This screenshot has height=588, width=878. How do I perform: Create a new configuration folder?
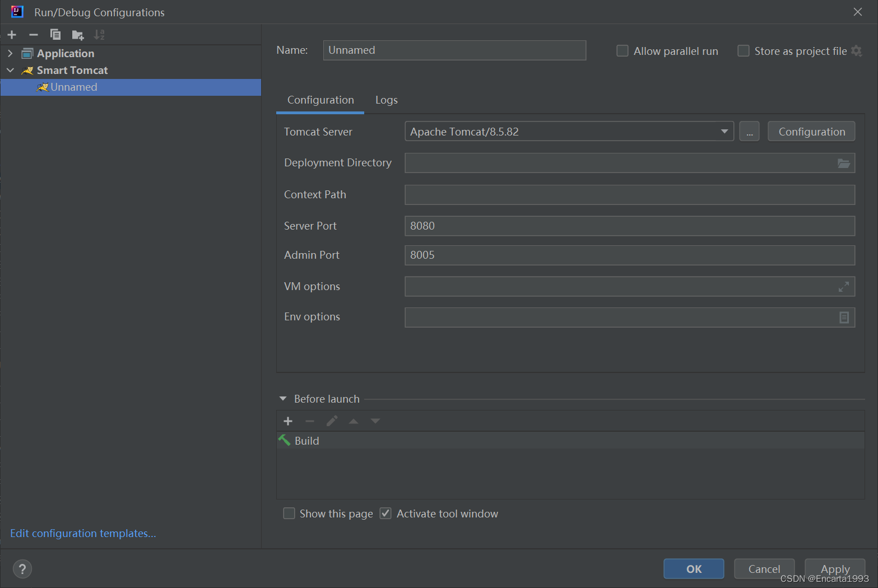pyautogui.click(x=78, y=35)
